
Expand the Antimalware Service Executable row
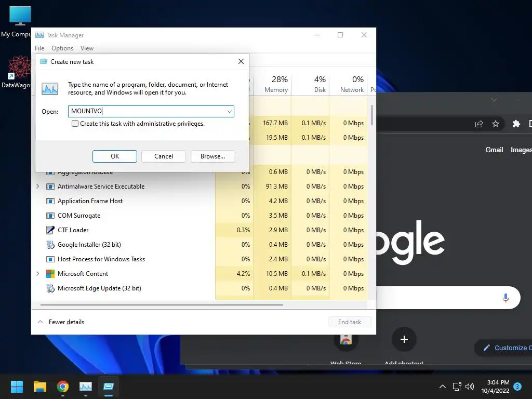click(37, 187)
